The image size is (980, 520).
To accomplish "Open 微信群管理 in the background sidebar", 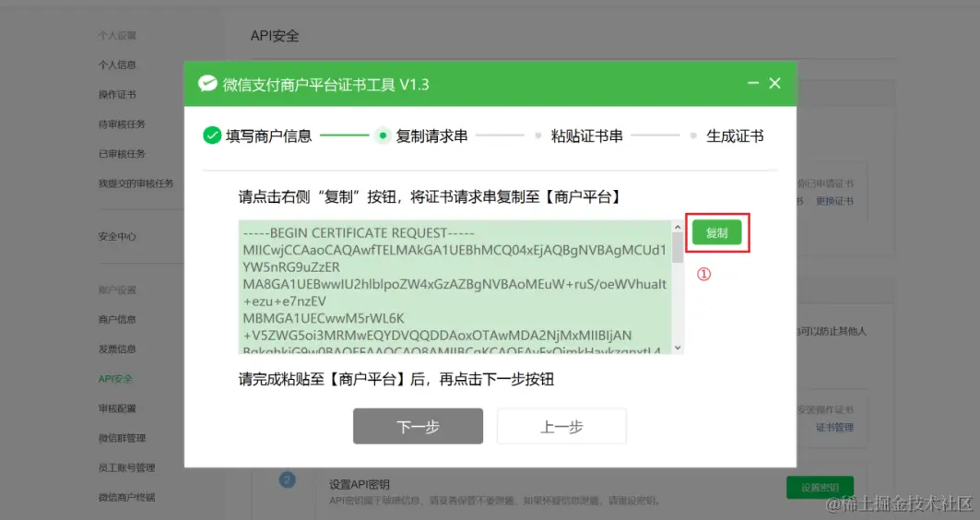I will [122, 438].
